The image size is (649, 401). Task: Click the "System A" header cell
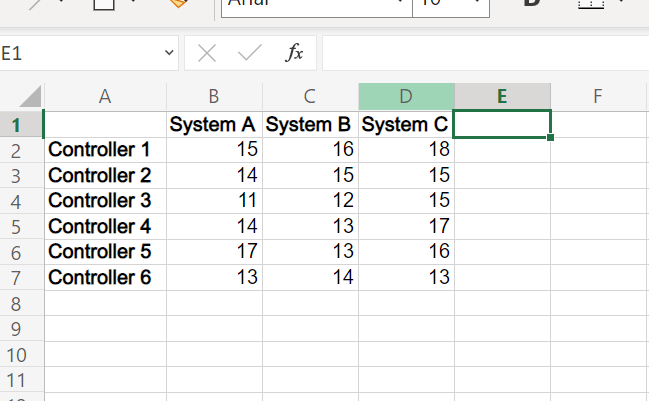(x=214, y=124)
